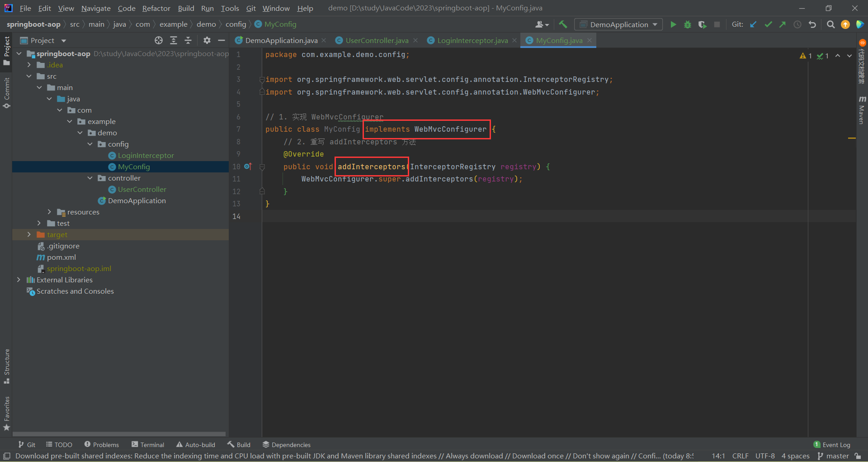Open the Build menu
This screenshot has width=868, height=462.
(x=186, y=8)
